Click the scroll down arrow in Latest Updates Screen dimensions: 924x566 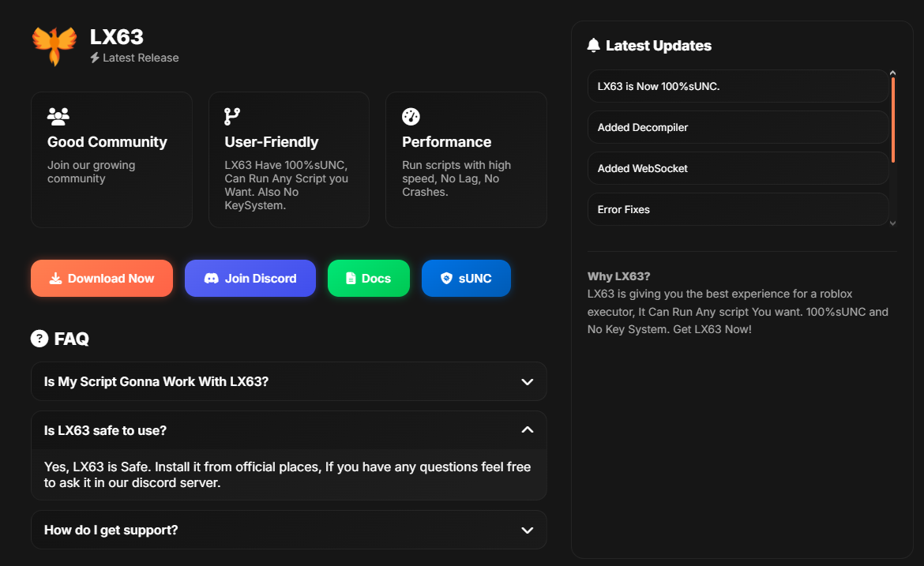[892, 223]
